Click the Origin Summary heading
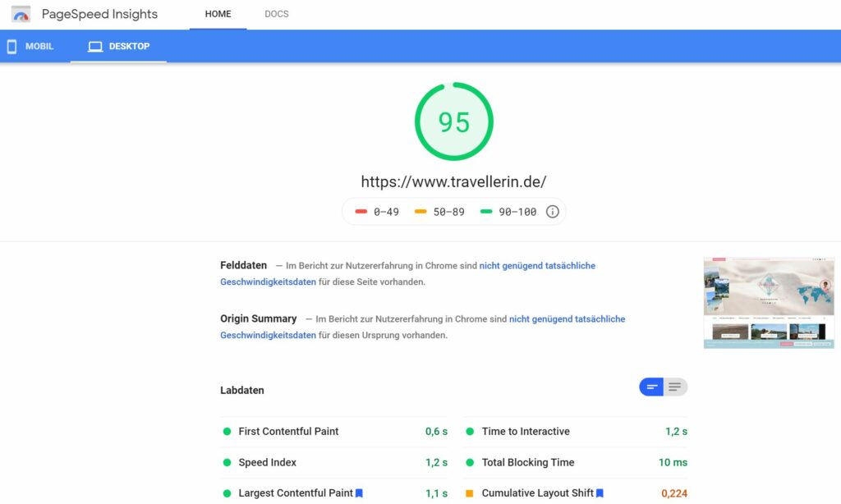 click(x=258, y=319)
